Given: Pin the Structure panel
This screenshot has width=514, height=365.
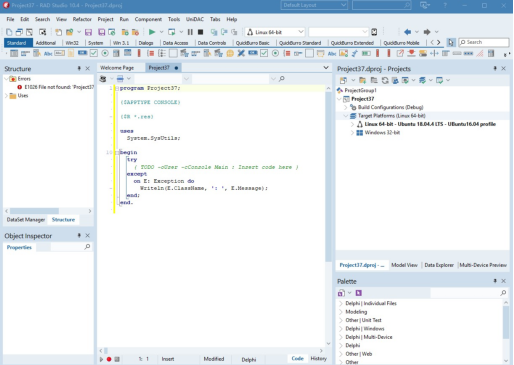Looking at the screenshot, I should tap(79, 68).
